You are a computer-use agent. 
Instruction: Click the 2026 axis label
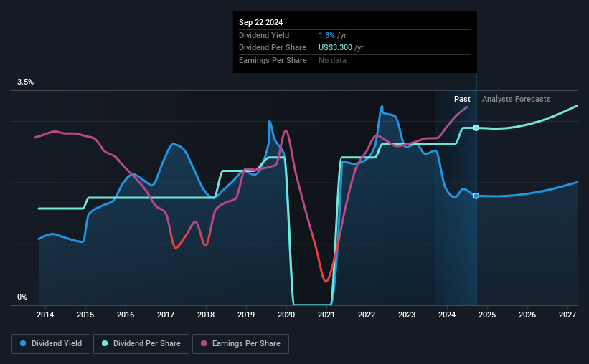[x=527, y=315]
